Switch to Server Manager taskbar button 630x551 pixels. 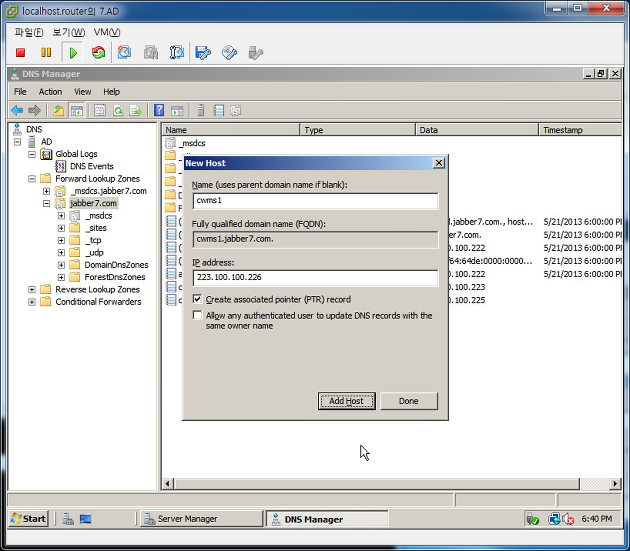201,519
